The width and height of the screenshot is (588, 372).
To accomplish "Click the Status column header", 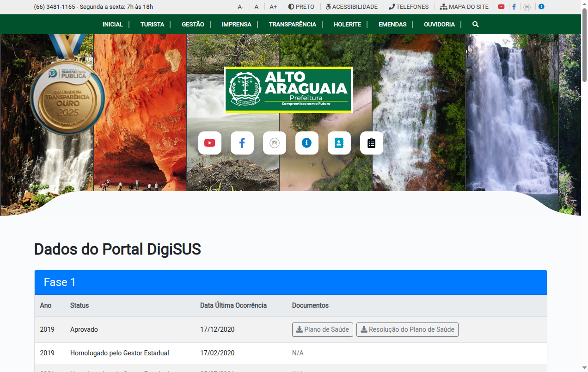I will (x=80, y=305).
